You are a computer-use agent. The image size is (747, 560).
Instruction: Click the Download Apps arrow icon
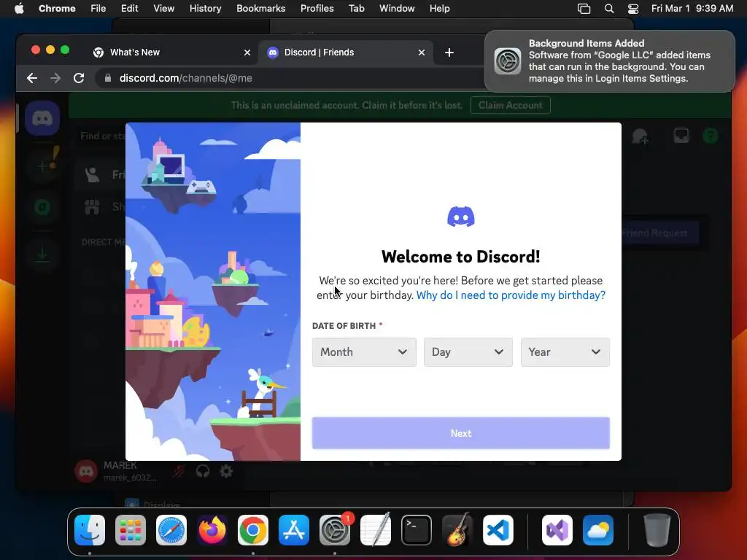click(42, 254)
